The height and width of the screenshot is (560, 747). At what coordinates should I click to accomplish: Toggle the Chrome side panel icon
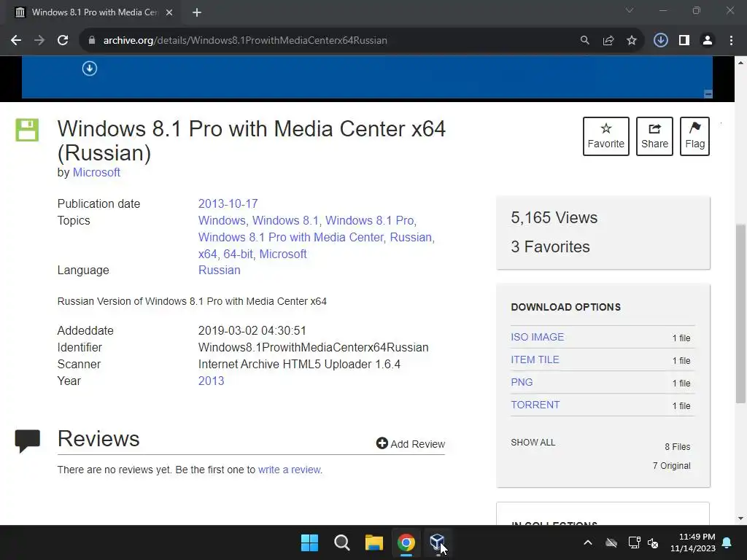click(684, 41)
